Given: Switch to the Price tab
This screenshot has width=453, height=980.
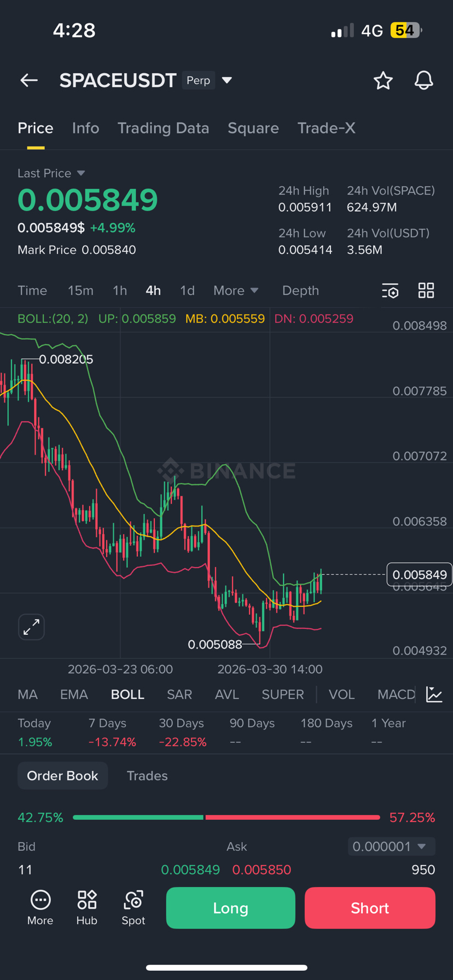Looking at the screenshot, I should (x=36, y=128).
